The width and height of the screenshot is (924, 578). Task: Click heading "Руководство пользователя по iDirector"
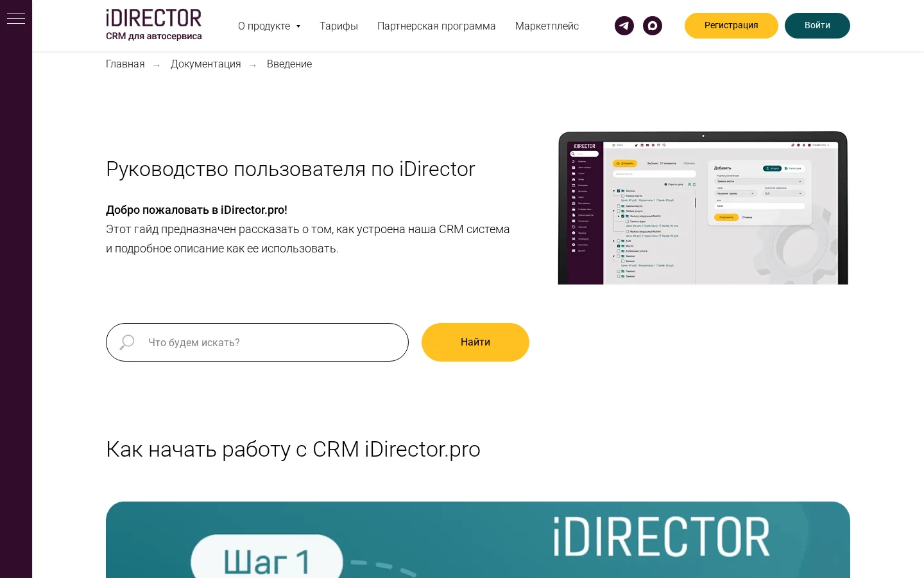click(291, 169)
